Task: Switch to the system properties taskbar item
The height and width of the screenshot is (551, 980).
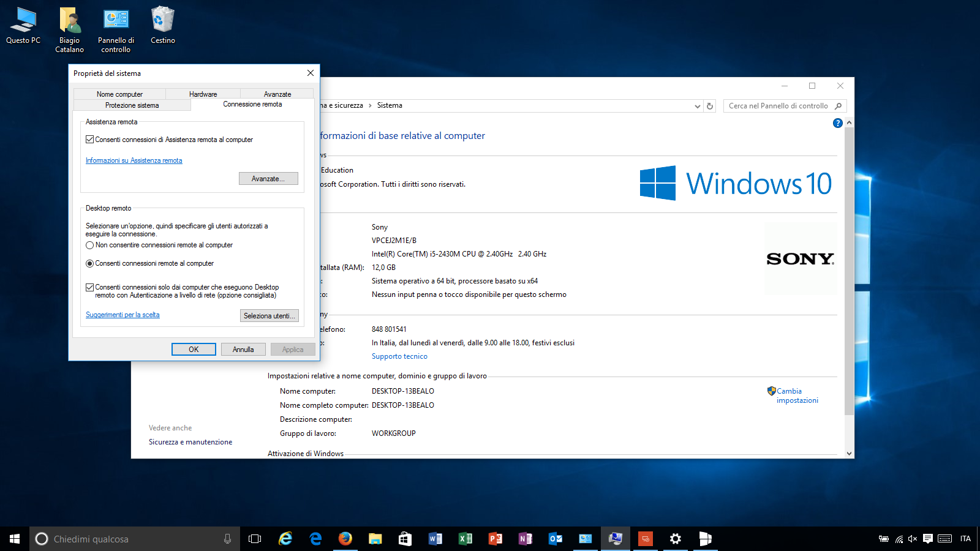Action: pos(615,539)
